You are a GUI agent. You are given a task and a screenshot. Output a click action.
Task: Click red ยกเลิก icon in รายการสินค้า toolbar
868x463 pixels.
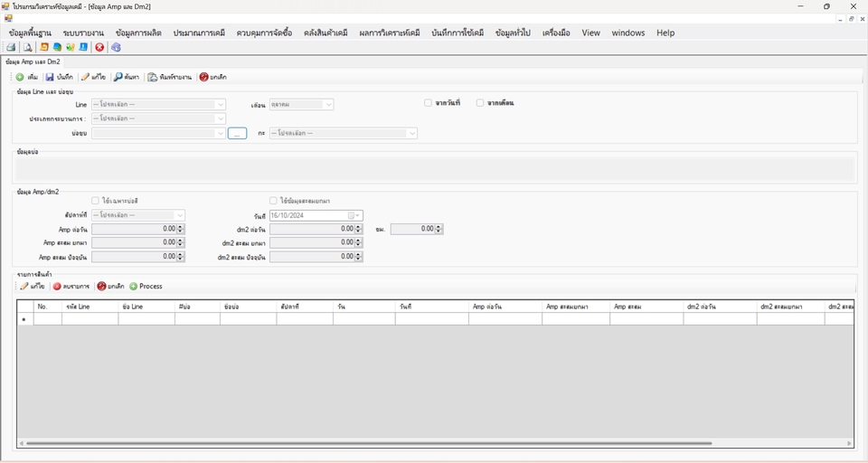pos(101,287)
